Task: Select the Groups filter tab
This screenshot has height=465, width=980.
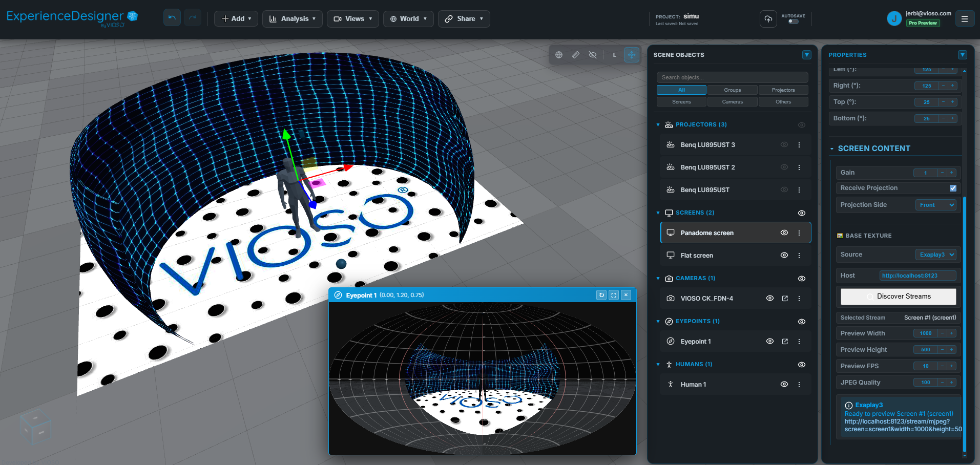Action: [x=733, y=90]
